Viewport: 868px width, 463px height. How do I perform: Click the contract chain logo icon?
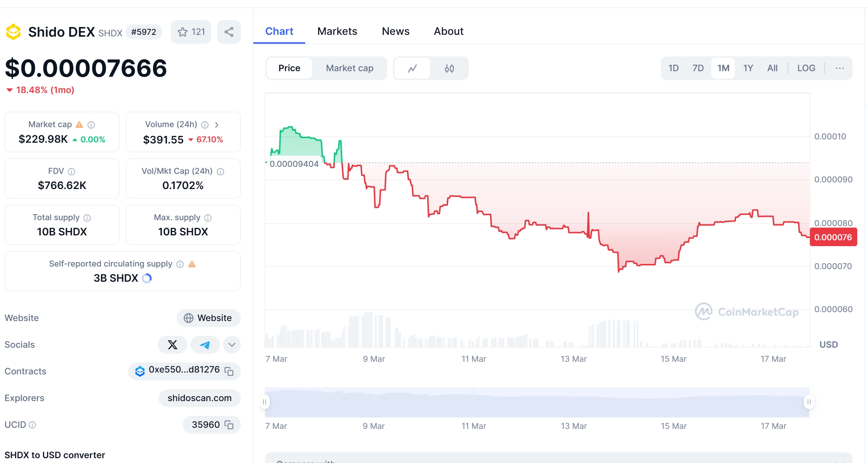tap(140, 371)
